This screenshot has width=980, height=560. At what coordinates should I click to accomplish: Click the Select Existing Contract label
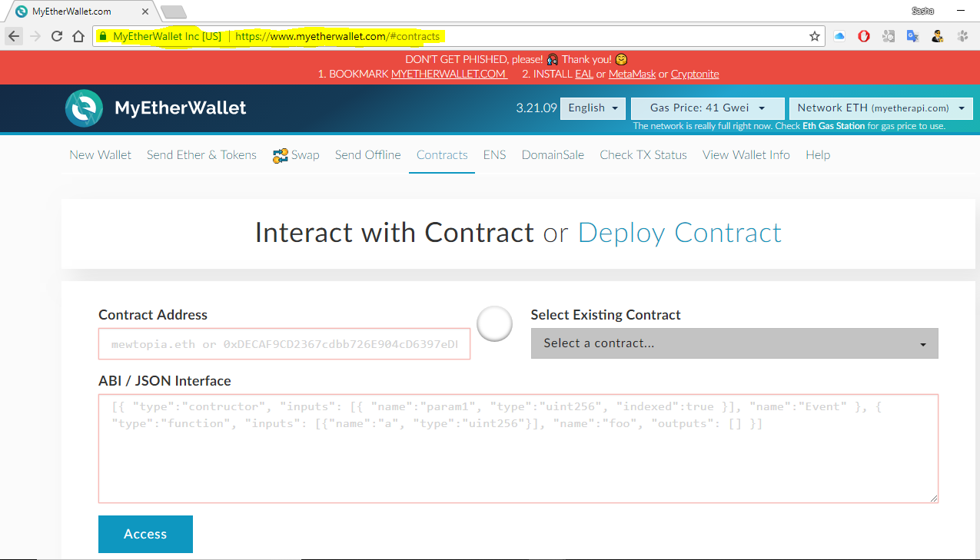tap(606, 315)
